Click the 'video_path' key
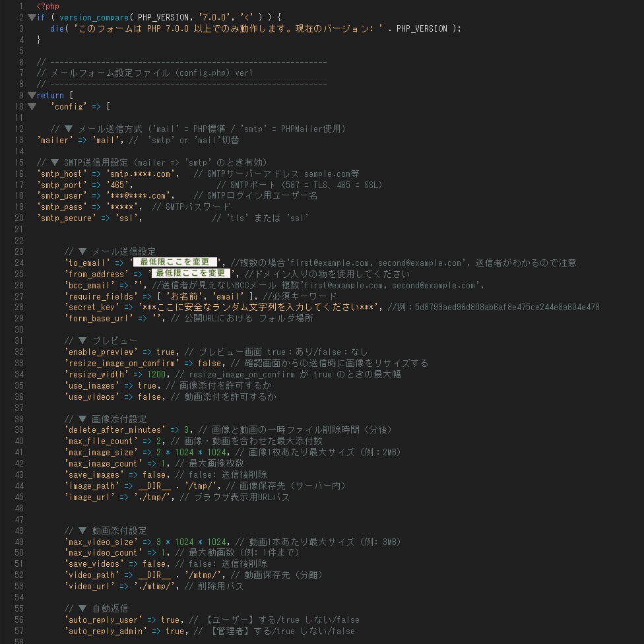 [x=92, y=575]
